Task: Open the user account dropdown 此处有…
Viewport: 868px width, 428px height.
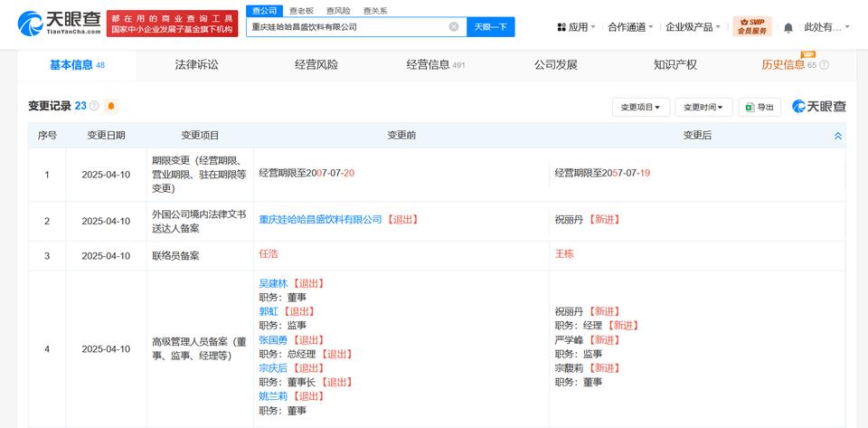Action: 826,26
